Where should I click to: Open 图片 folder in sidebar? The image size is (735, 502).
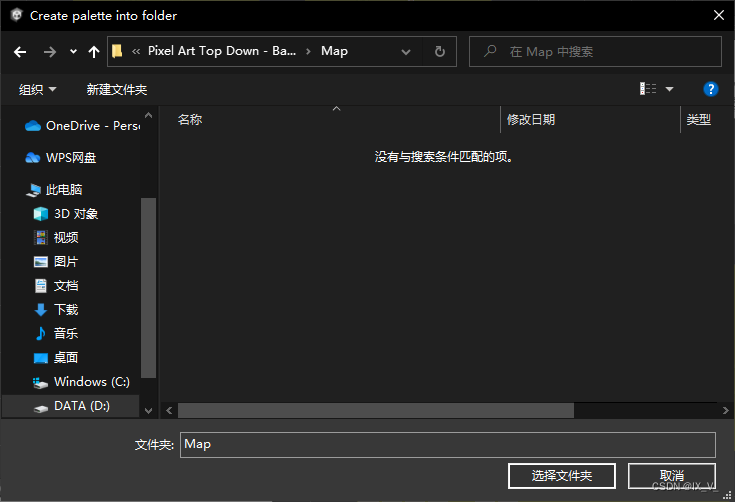click(65, 262)
